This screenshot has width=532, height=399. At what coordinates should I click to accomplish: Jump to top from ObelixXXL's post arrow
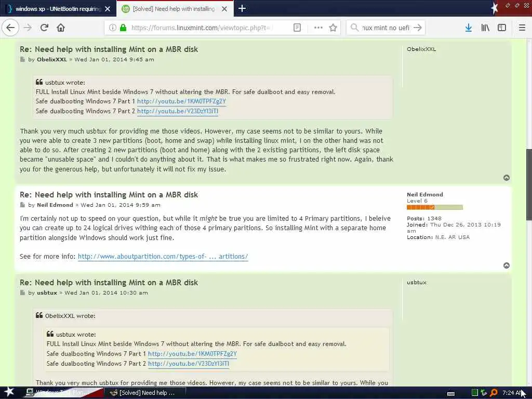[506, 178]
